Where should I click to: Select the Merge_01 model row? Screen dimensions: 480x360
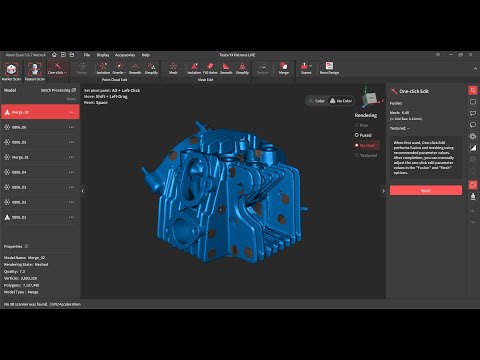(x=40, y=157)
